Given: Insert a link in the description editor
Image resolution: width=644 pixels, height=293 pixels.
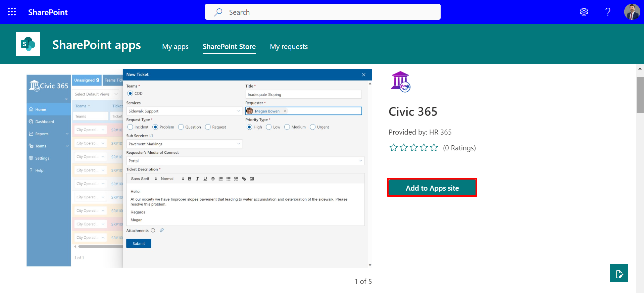Looking at the screenshot, I should click(244, 179).
